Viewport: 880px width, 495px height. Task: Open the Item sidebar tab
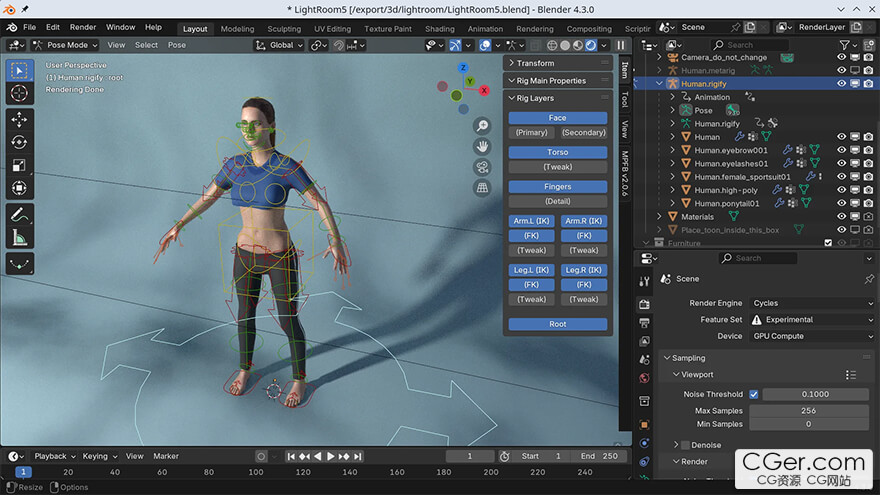(625, 70)
